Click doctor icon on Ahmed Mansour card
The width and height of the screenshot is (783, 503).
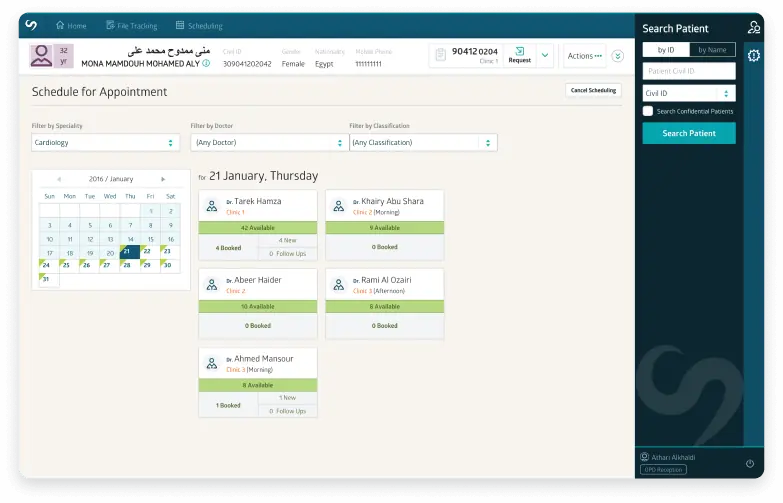click(x=212, y=363)
